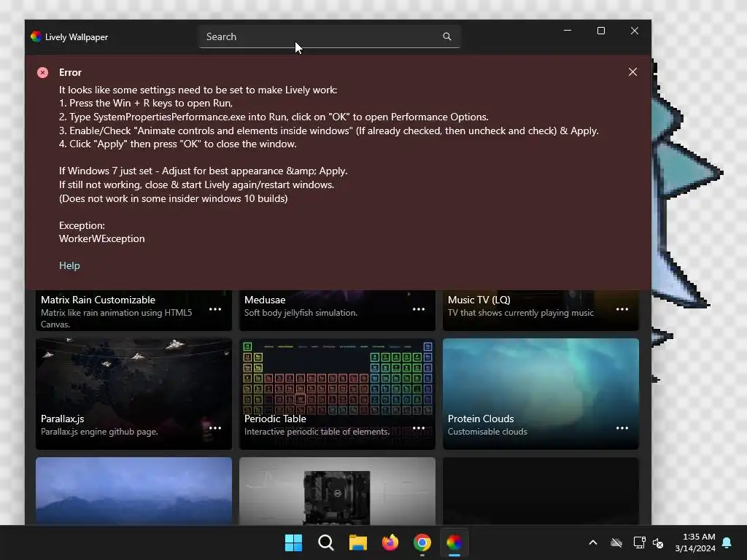The image size is (747, 560).
Task: Show hidden system tray icons
Action: click(x=593, y=542)
